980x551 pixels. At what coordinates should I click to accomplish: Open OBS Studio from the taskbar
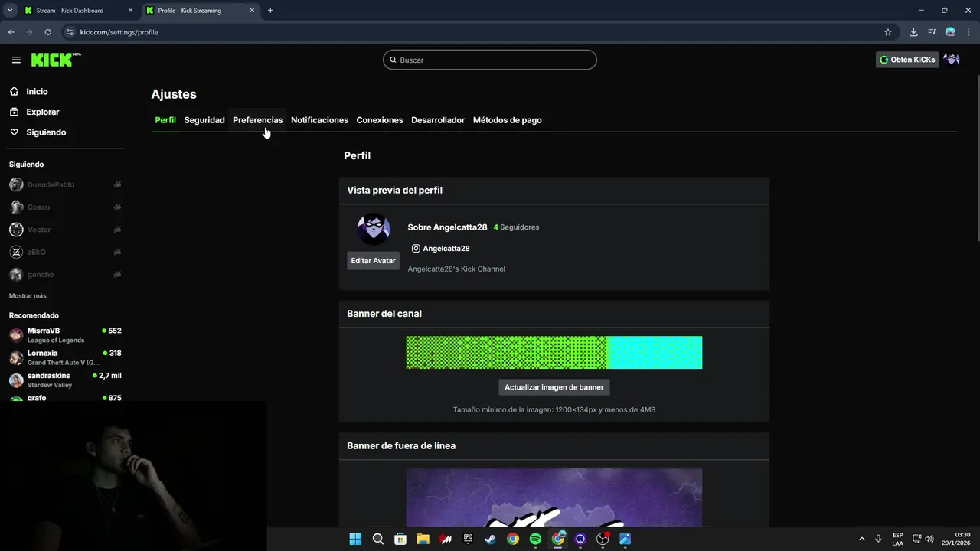coord(603,539)
